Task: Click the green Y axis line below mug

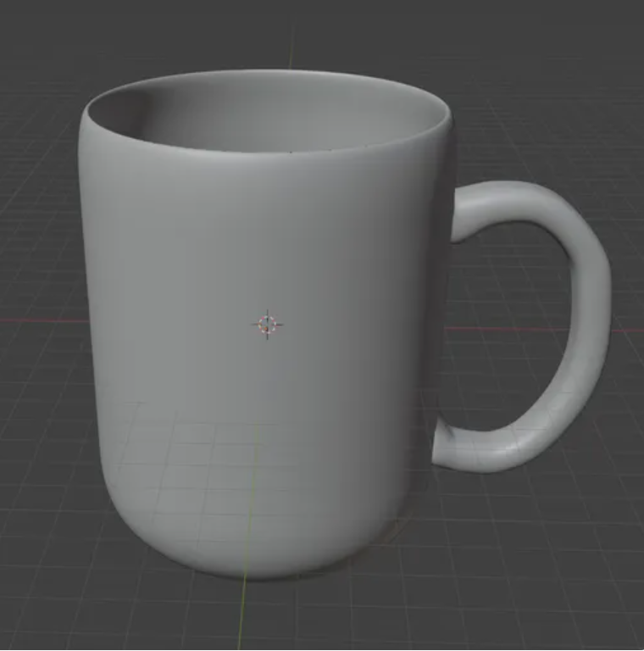Action: click(241, 615)
